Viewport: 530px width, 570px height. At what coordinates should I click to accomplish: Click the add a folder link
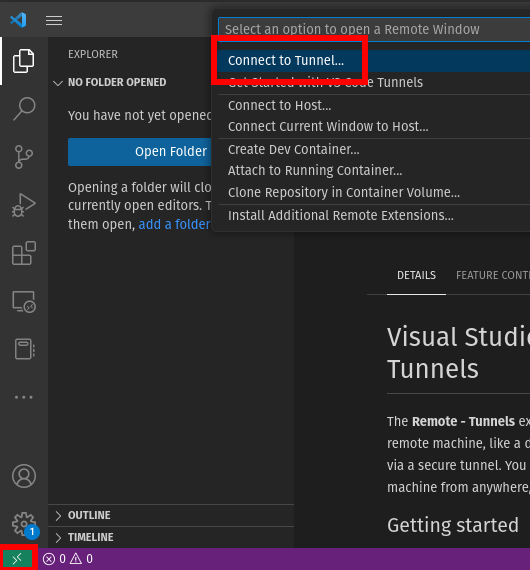174,225
